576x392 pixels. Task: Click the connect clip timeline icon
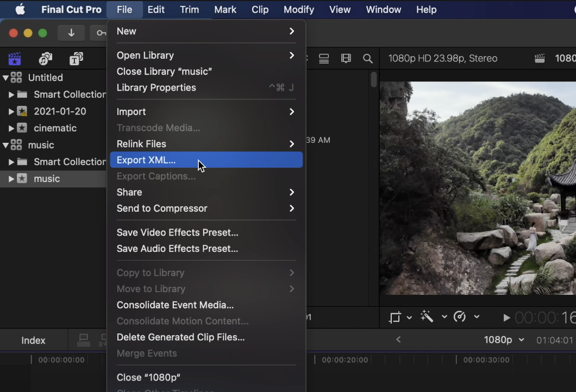point(83,340)
